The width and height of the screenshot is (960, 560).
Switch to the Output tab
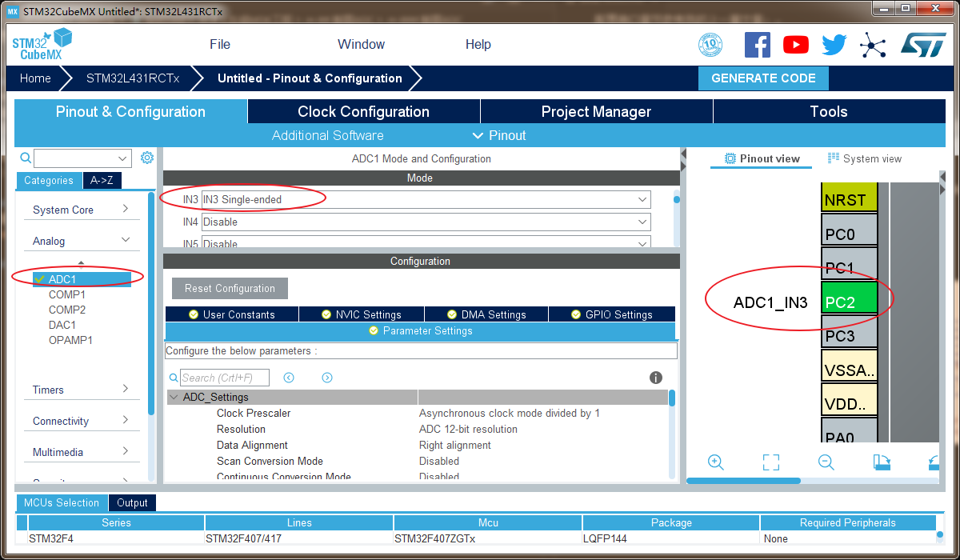click(x=132, y=502)
